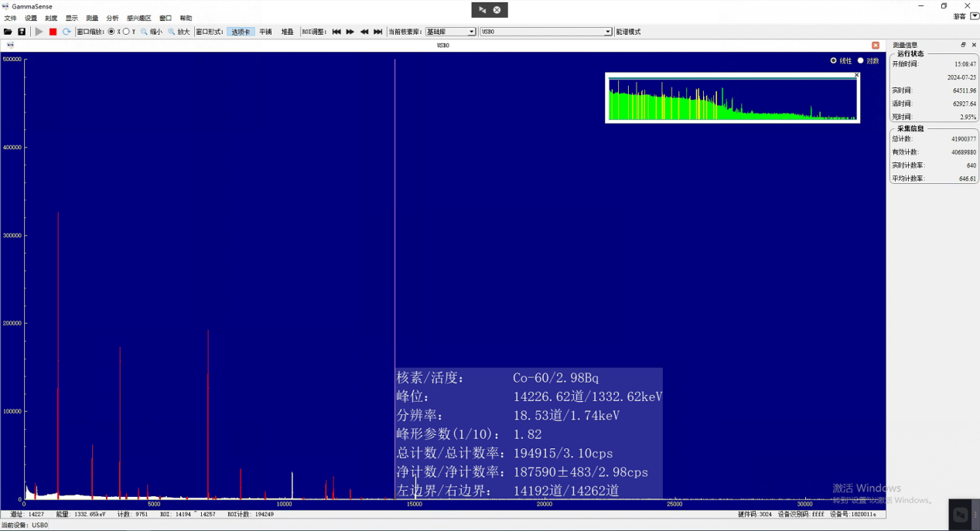Select the Y axis zoom radio button
Viewport: 980px width, 531px height.
[126, 32]
